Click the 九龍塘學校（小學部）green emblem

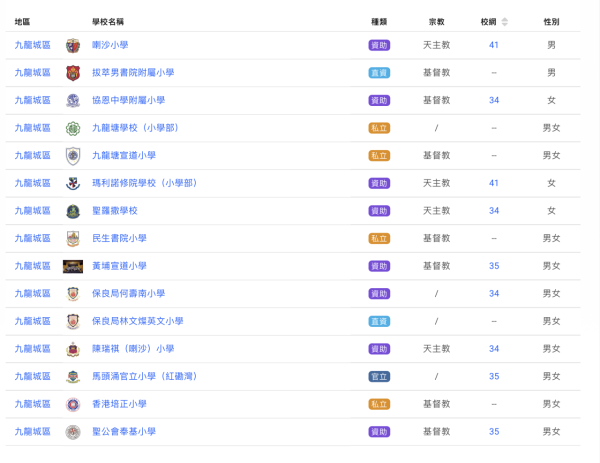coord(73,128)
